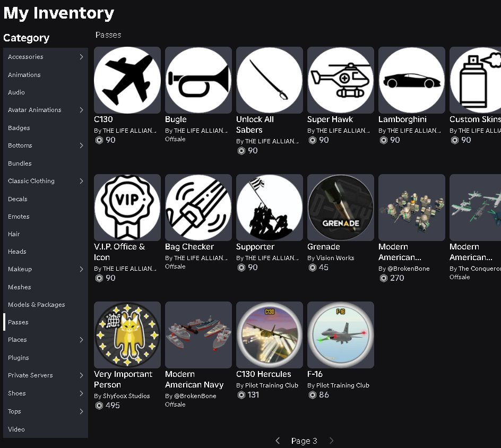501x448 pixels.
Task: Expand the Shoes category arrow
Action: [82, 393]
